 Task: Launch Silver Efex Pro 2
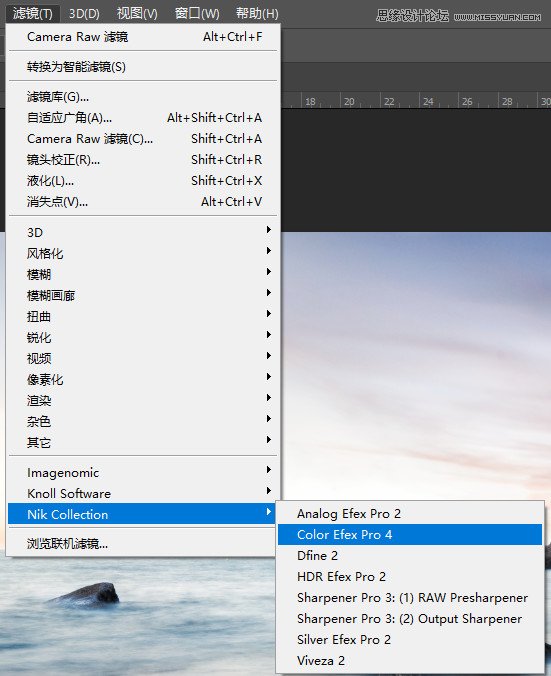pyautogui.click(x=410, y=640)
